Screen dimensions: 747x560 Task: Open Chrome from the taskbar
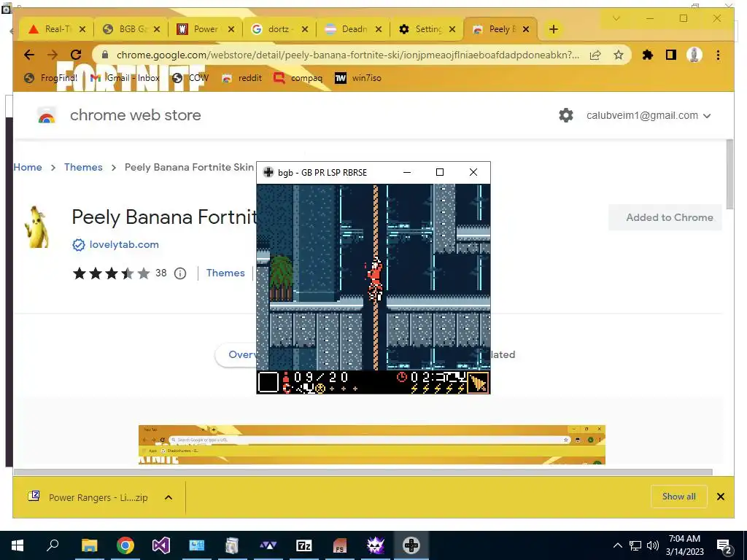pyautogui.click(x=125, y=545)
